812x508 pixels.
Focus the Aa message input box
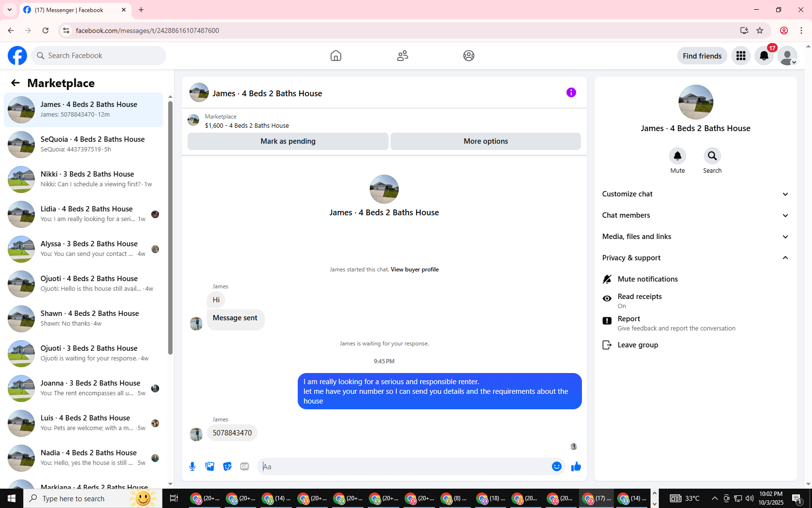click(405, 466)
